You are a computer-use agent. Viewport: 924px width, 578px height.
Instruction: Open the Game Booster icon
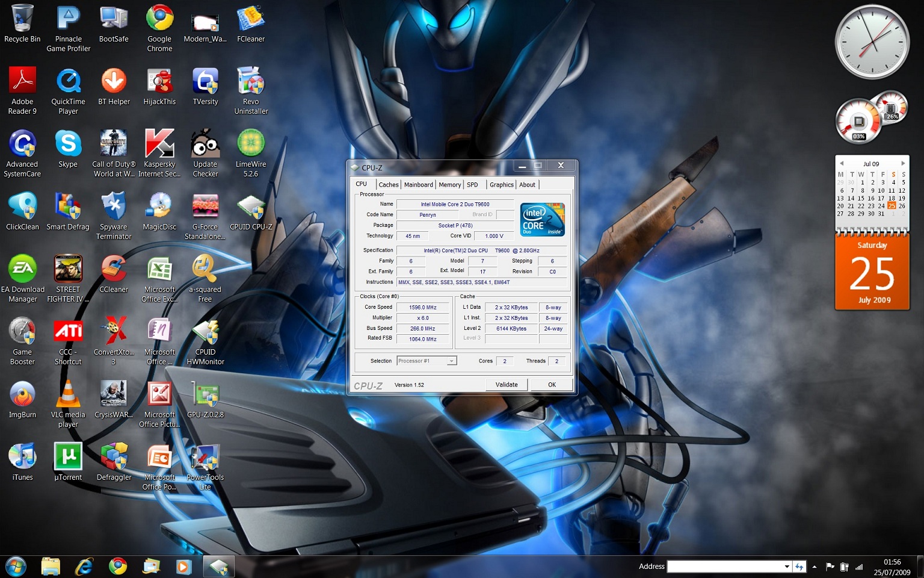[x=22, y=341]
